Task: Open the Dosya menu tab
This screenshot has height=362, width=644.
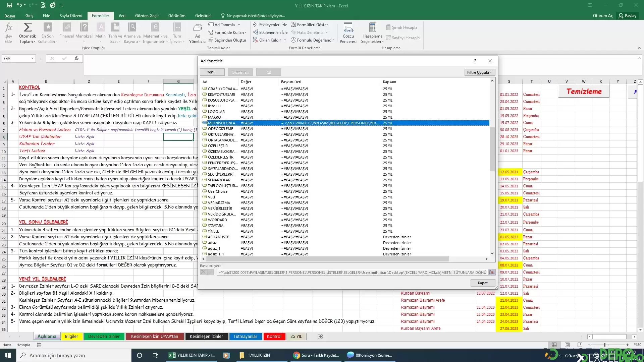Action: coord(10,16)
